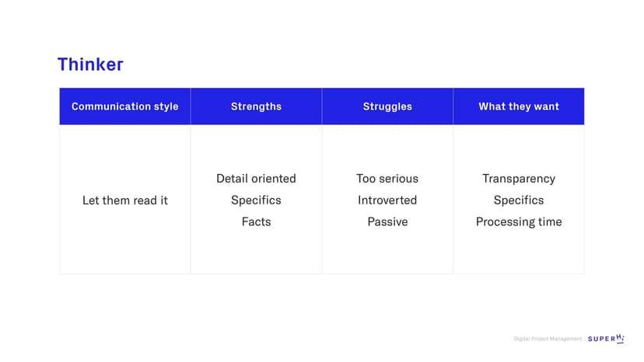Select the "Transparency" entry

tap(519, 179)
